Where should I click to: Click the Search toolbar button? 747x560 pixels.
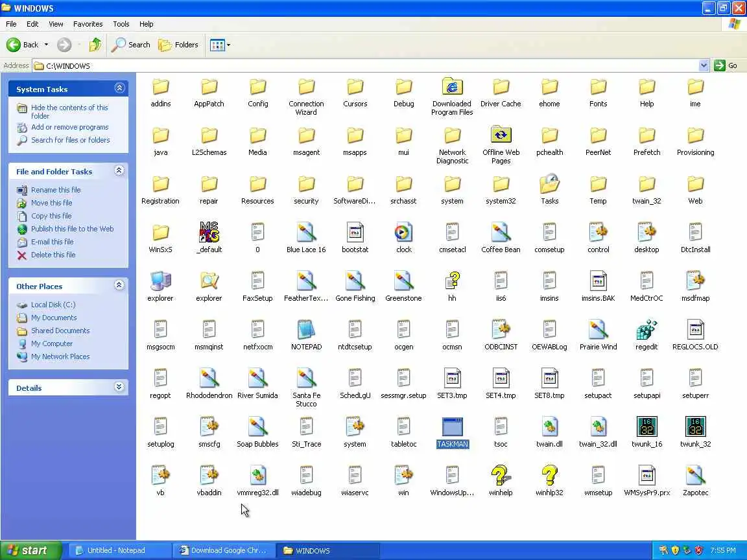coord(131,45)
